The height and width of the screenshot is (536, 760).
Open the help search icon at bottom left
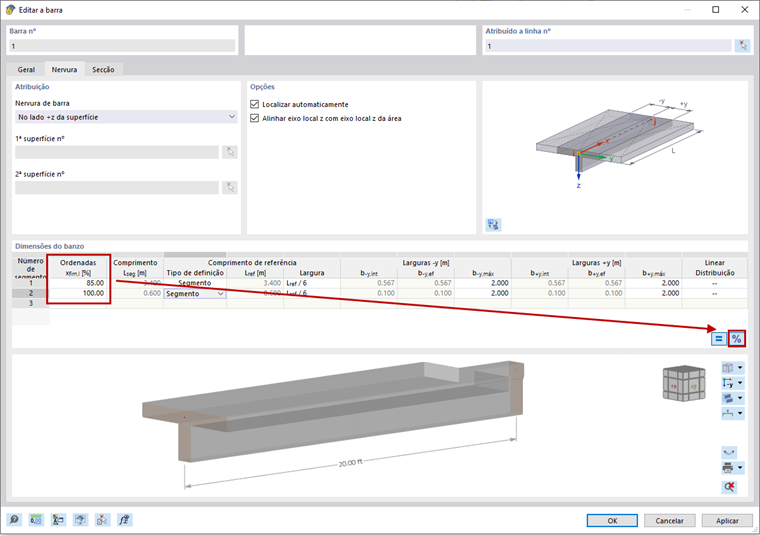[x=14, y=520]
